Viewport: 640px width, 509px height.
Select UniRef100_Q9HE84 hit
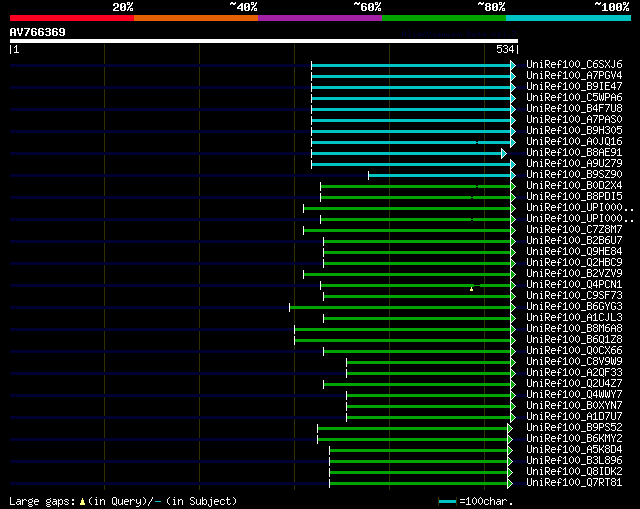tap(574, 252)
